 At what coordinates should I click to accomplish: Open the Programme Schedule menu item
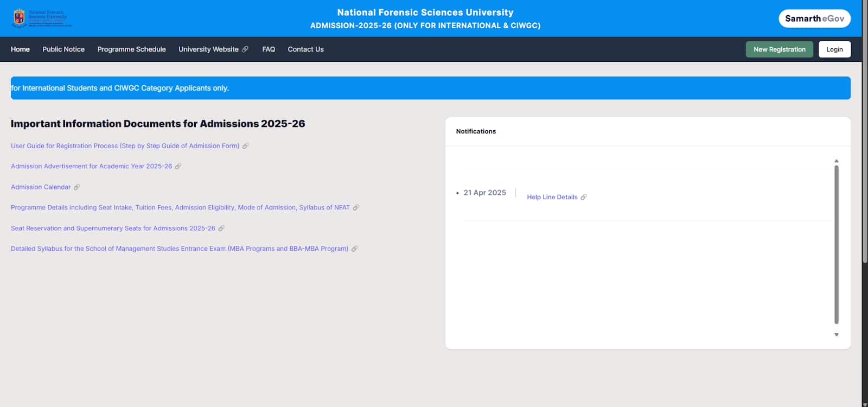[x=131, y=49]
